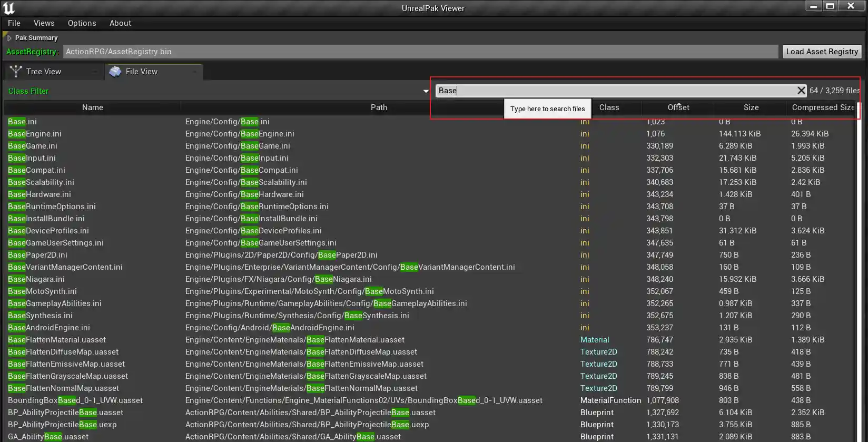
Task: Open the Class Filter dropdown arrow
Action: click(x=426, y=91)
